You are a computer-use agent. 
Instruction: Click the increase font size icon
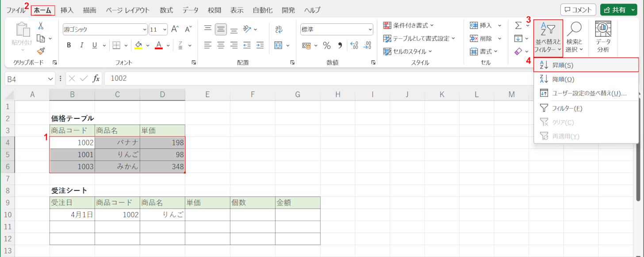tap(175, 30)
